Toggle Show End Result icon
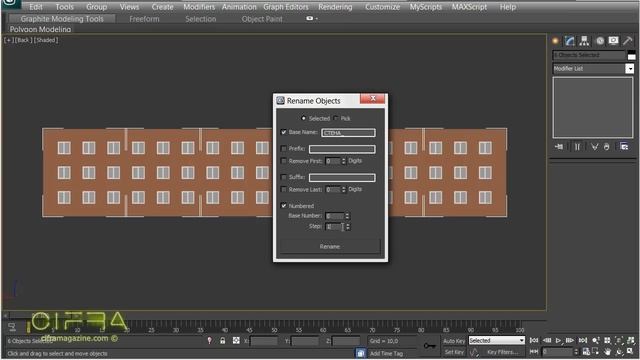640x360 pixels. (577, 147)
